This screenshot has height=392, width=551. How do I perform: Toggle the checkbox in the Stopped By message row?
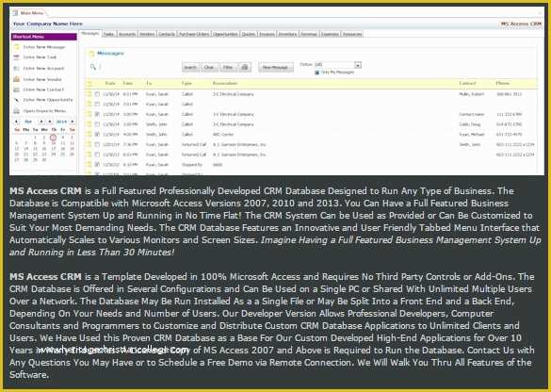(97, 165)
